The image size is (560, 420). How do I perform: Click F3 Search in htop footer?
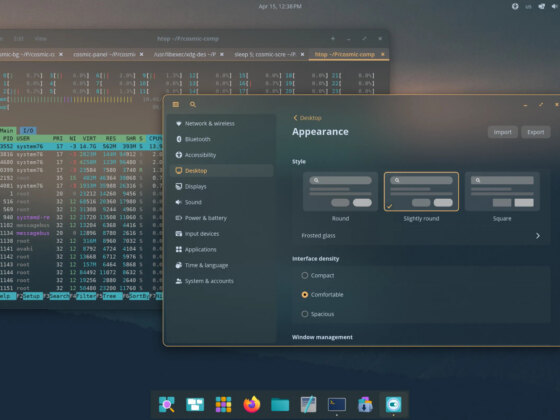point(59,296)
